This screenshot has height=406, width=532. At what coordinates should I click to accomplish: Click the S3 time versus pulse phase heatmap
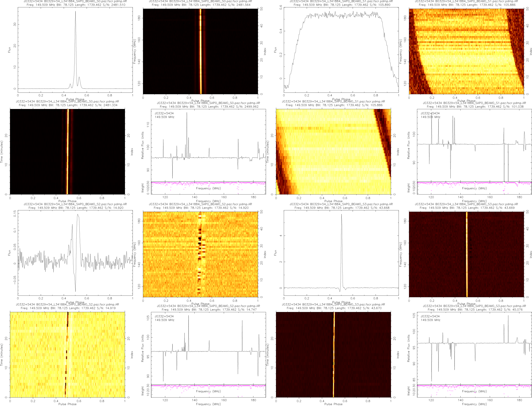pyautogui.click(x=333, y=355)
